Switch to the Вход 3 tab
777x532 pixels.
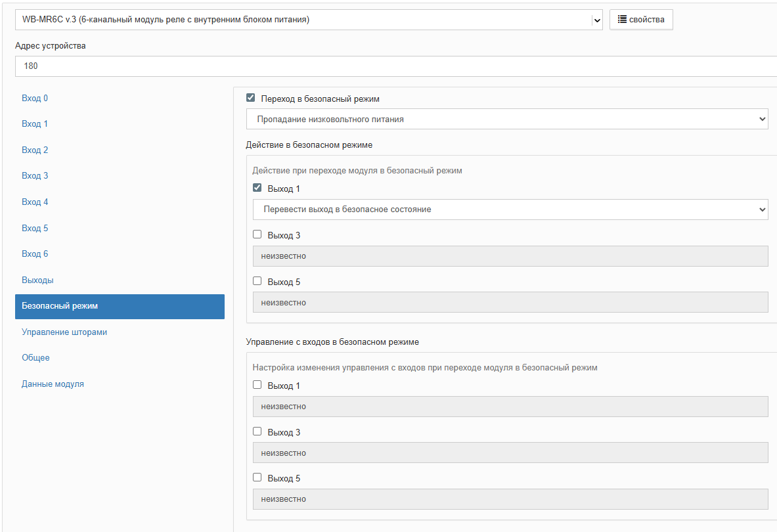pos(35,176)
